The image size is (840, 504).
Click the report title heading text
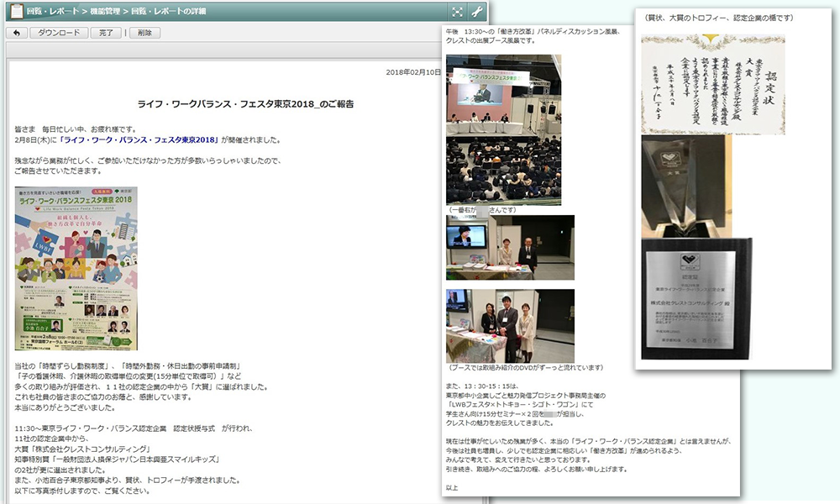point(245,104)
